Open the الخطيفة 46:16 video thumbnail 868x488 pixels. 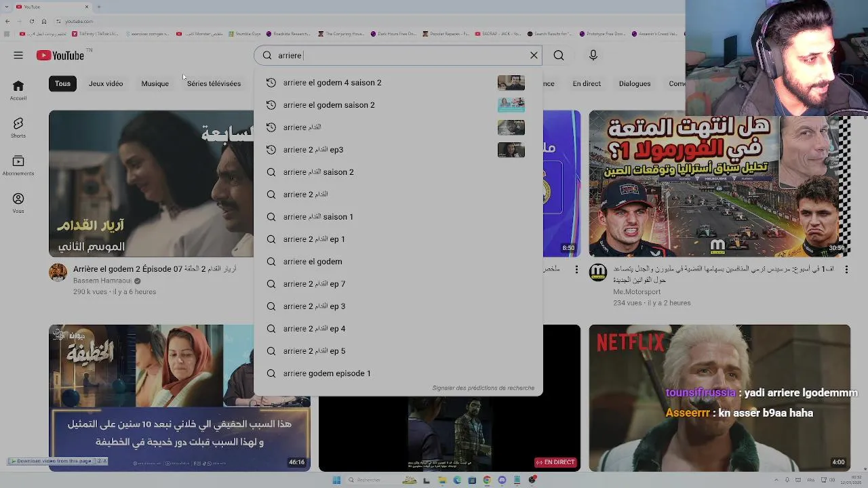coord(180,399)
